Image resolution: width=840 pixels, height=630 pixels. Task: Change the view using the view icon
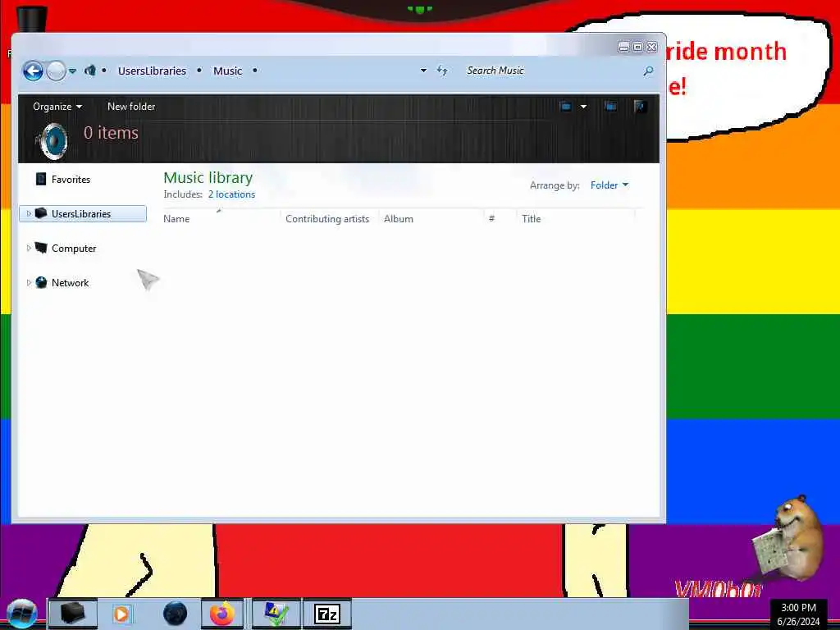[x=566, y=106]
